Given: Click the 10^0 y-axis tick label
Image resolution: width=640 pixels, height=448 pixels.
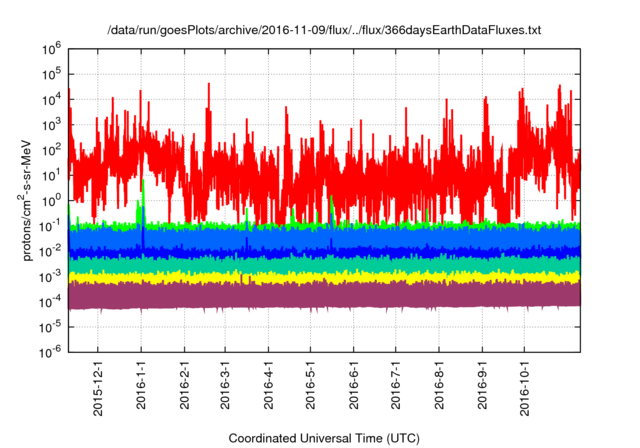Looking at the screenshot, I should (x=51, y=202).
